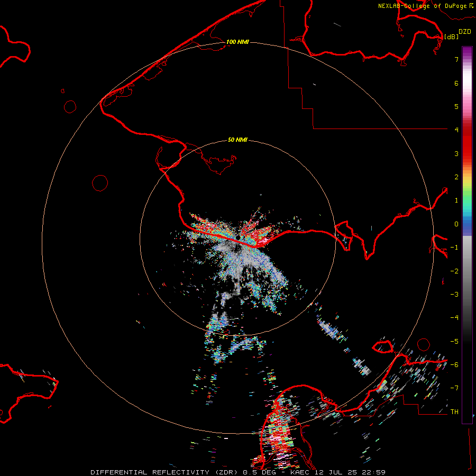This screenshot has height=476, width=476.
Task: Click the ZDR color scale bar
Action: pyautogui.click(x=467, y=235)
